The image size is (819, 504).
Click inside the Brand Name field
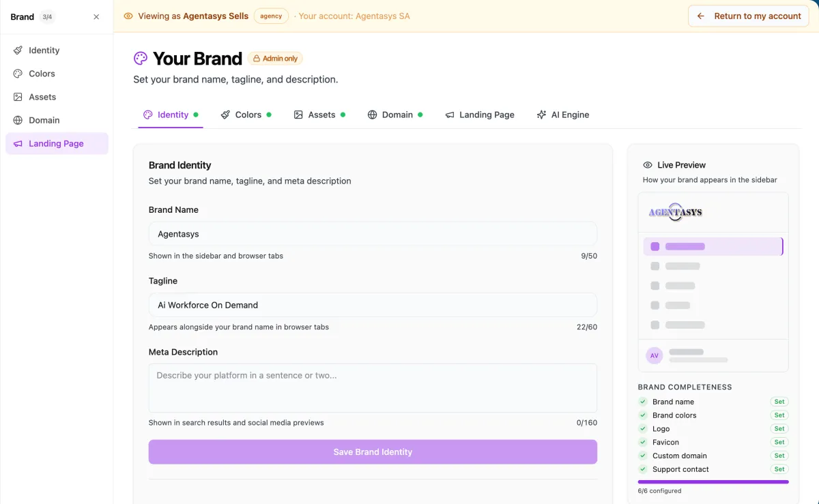click(373, 234)
